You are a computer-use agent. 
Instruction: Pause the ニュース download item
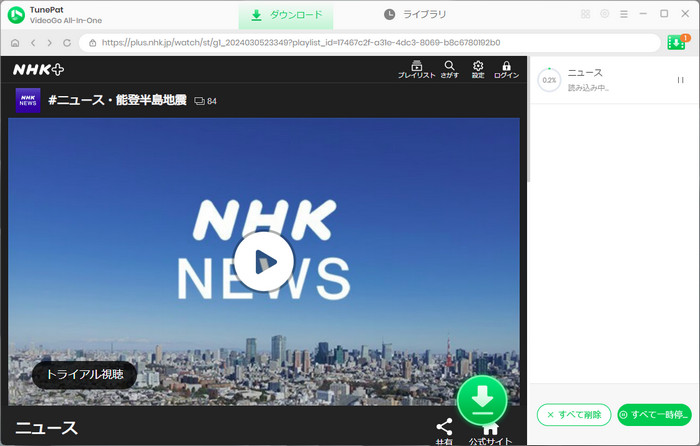[x=680, y=80]
